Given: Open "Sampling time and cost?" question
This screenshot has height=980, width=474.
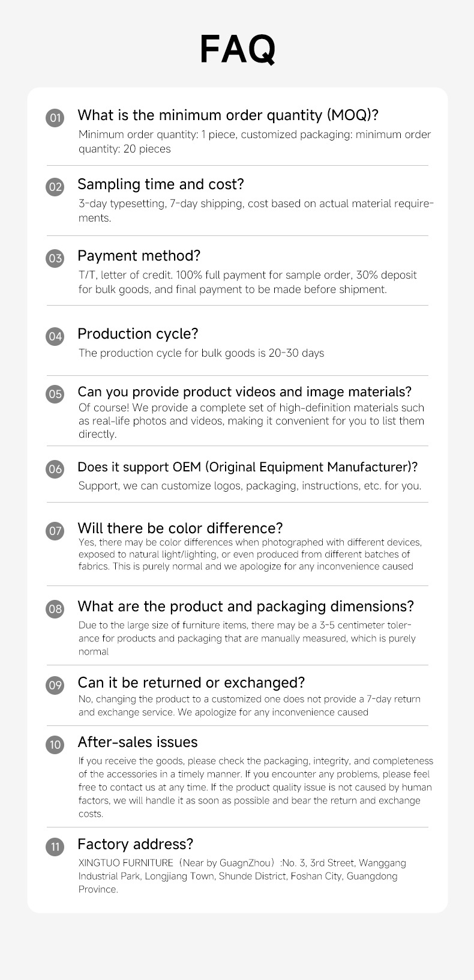Looking at the screenshot, I should 161,184.
